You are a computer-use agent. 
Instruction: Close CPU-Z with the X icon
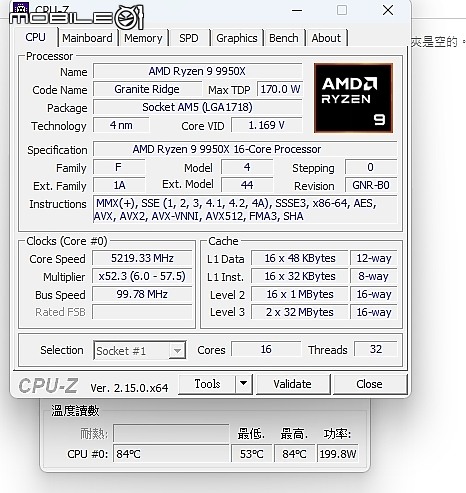pyautogui.click(x=388, y=10)
